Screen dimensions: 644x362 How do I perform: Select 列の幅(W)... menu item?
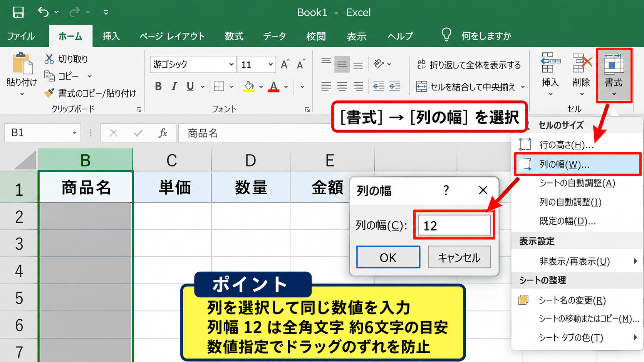tap(577, 164)
